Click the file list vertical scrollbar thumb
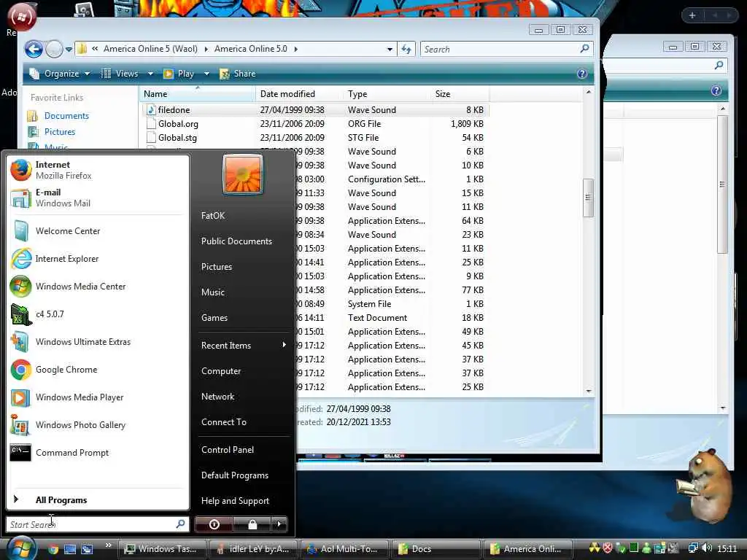The image size is (747, 560). point(589,198)
